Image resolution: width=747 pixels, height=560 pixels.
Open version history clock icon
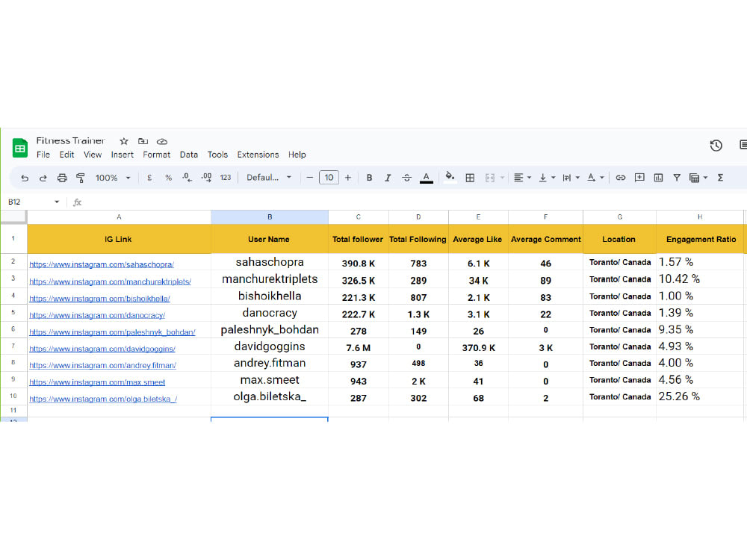pyautogui.click(x=716, y=146)
